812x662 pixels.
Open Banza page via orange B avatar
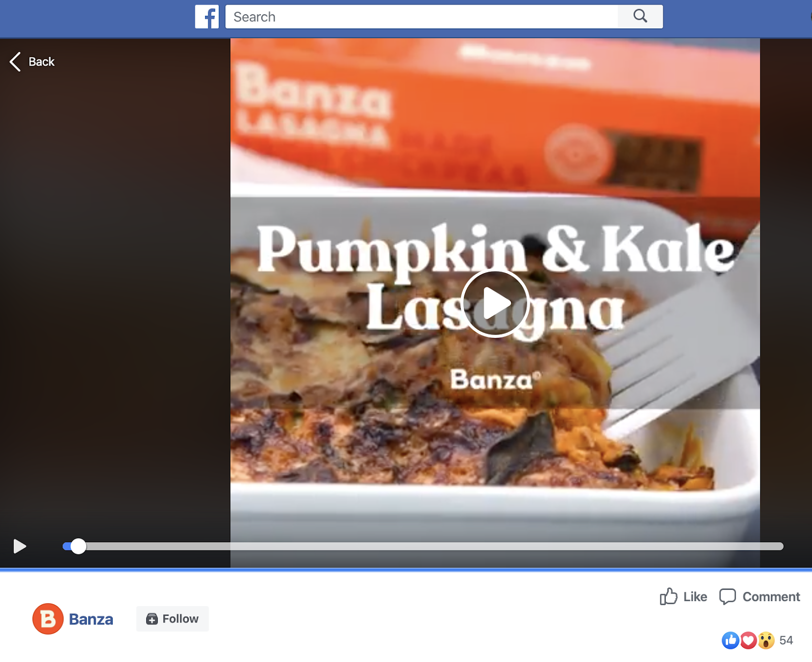48,619
